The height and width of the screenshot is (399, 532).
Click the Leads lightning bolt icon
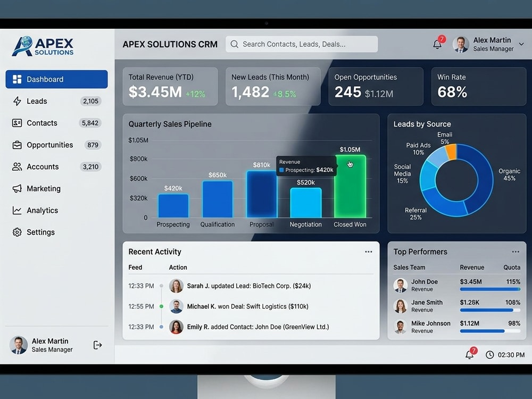17,101
